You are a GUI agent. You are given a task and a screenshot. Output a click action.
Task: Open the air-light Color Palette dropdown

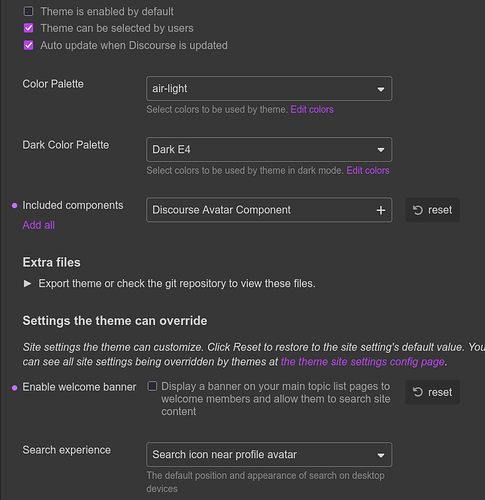(269, 89)
